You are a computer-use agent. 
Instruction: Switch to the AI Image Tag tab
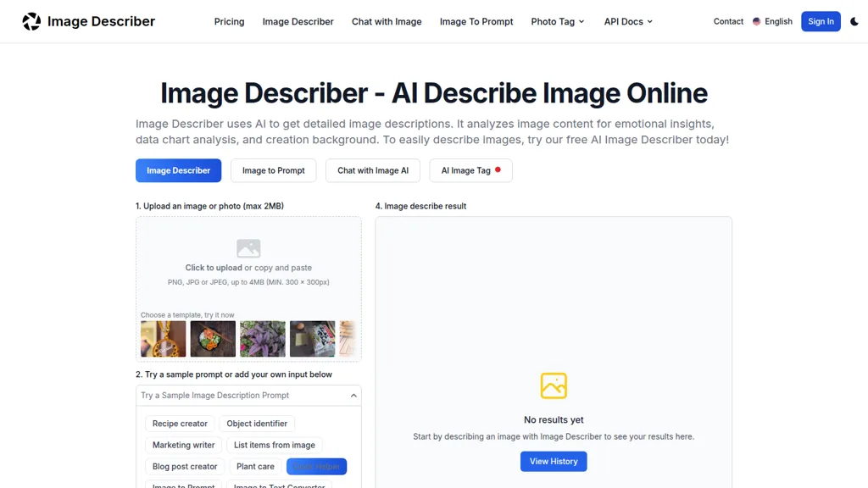(x=470, y=170)
